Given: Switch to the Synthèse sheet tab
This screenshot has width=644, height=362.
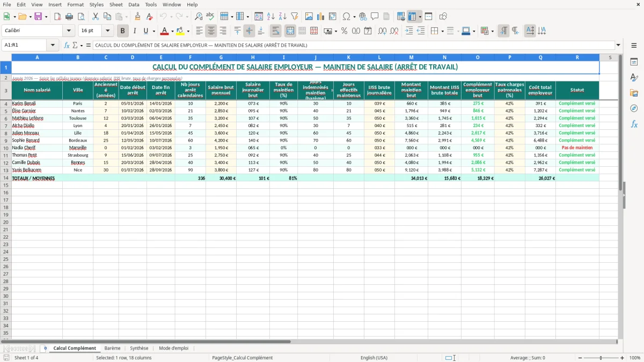Looking at the screenshot, I should pos(139,348).
